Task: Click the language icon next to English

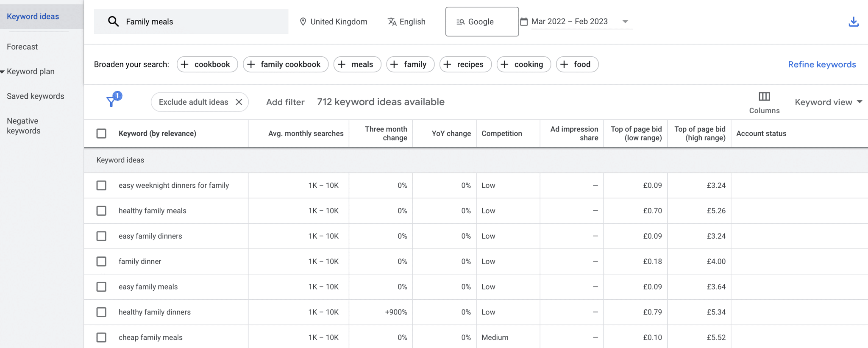Action: tap(392, 22)
